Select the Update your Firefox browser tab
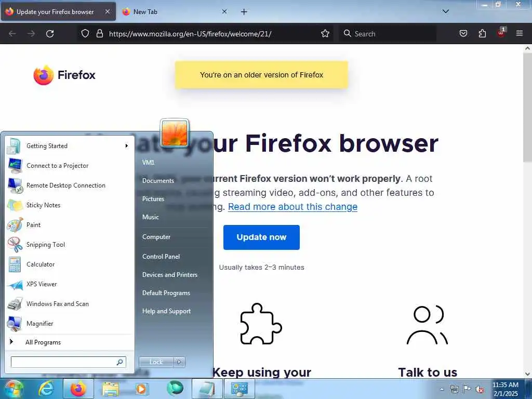 (58, 11)
